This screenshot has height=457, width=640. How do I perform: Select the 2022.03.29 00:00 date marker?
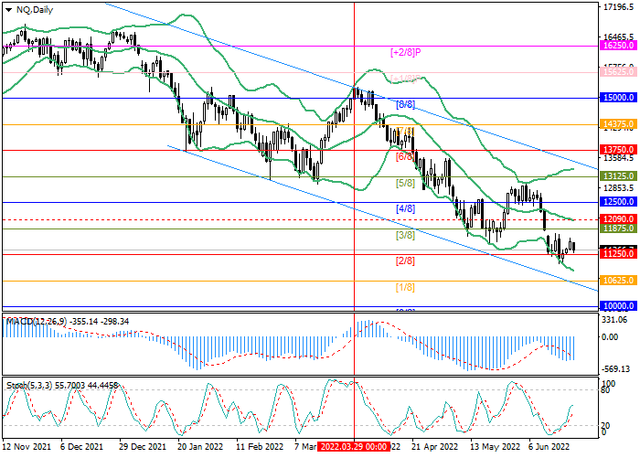tap(354, 446)
